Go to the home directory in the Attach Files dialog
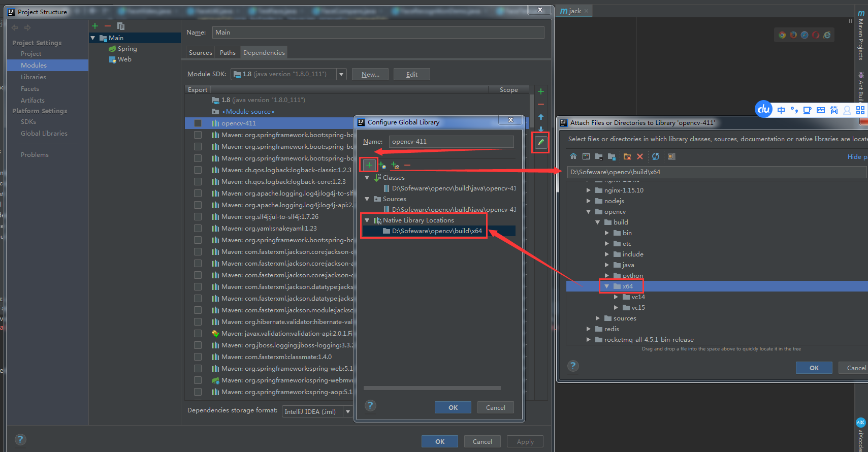Viewport: 868px width, 452px height. click(573, 156)
